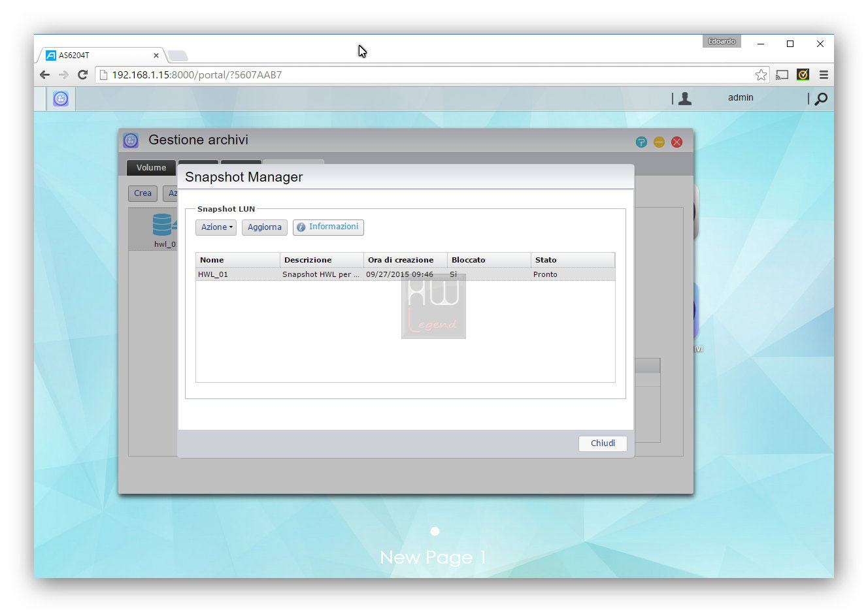This screenshot has height=612, width=868.
Task: Click the 'New Page 1' label
Action: tap(433, 557)
